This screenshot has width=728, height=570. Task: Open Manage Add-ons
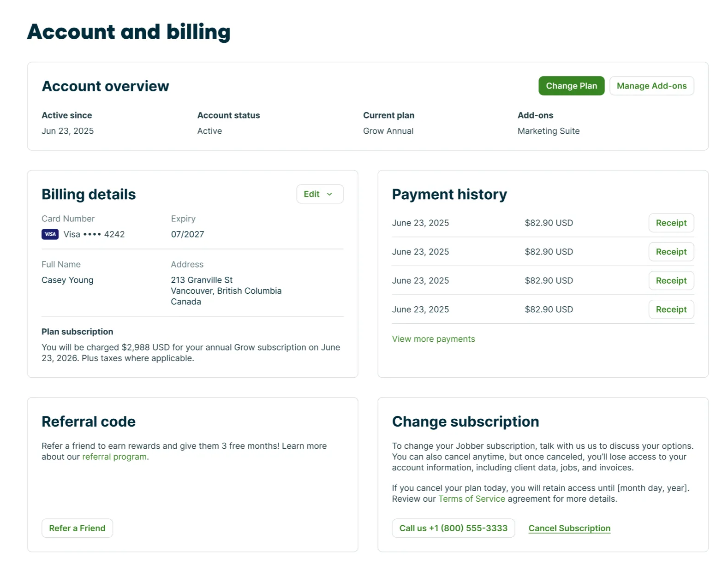pyautogui.click(x=651, y=86)
